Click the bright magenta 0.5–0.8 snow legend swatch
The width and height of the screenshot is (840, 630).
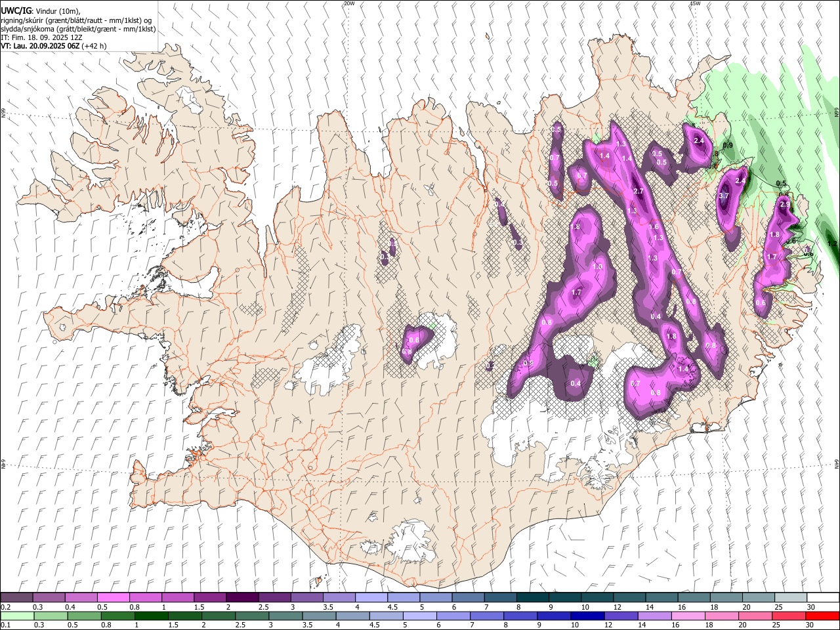113,597
